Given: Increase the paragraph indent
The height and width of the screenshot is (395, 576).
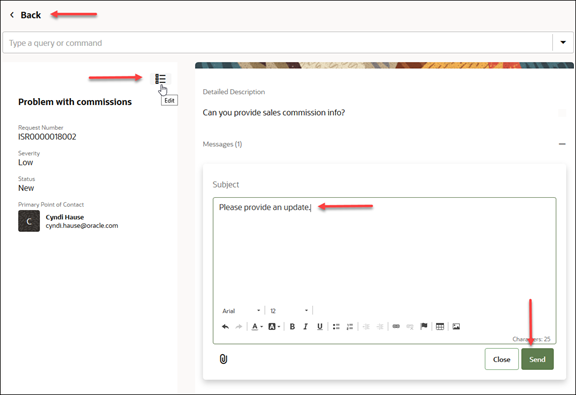Looking at the screenshot, I should click(x=380, y=327).
